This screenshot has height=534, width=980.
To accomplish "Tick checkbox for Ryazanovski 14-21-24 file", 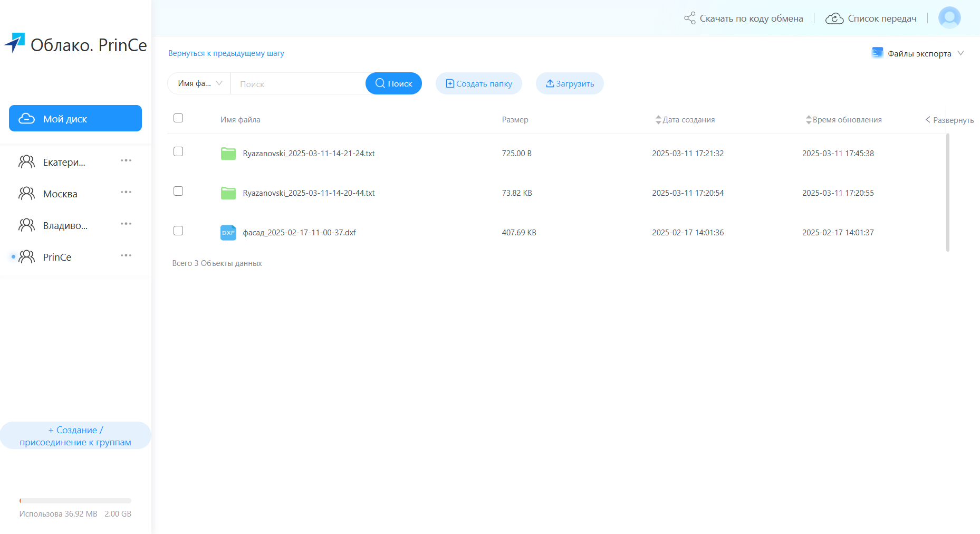I will pyautogui.click(x=178, y=152).
